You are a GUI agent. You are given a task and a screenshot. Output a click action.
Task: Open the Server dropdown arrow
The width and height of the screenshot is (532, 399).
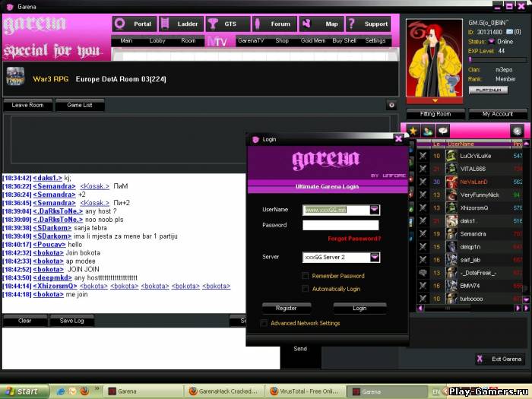click(x=374, y=257)
